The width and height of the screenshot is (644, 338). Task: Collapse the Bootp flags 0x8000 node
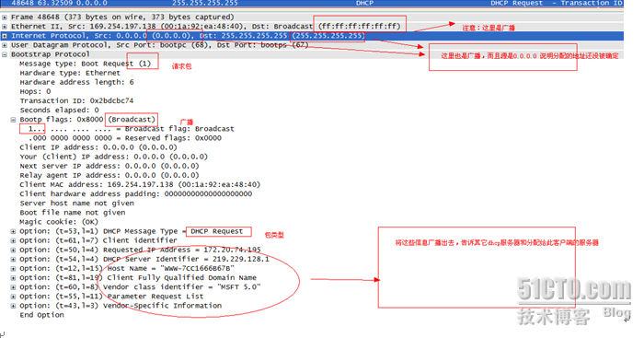(x=13, y=120)
